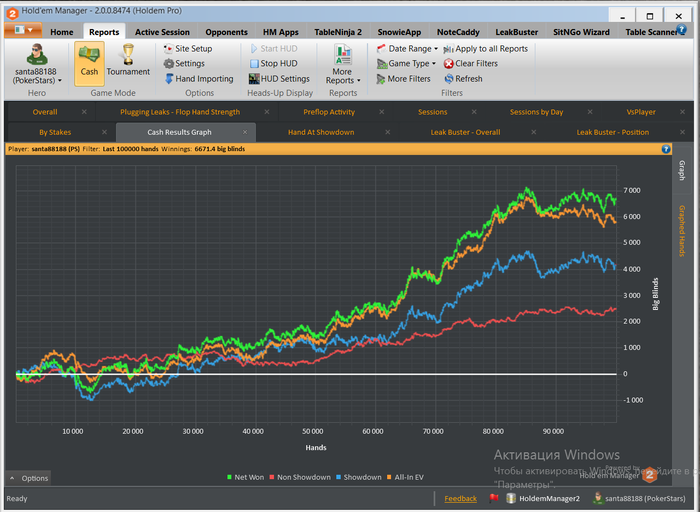Select the vertical Graph side tab
Image resolution: width=700 pixels, height=512 pixels.
(x=682, y=170)
